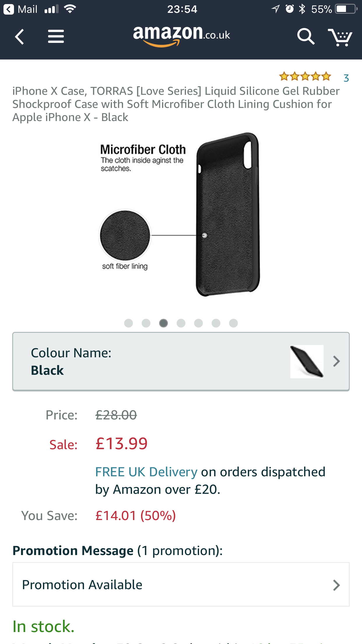Open the hamburger menu
This screenshot has height=644, width=362.
56,36
